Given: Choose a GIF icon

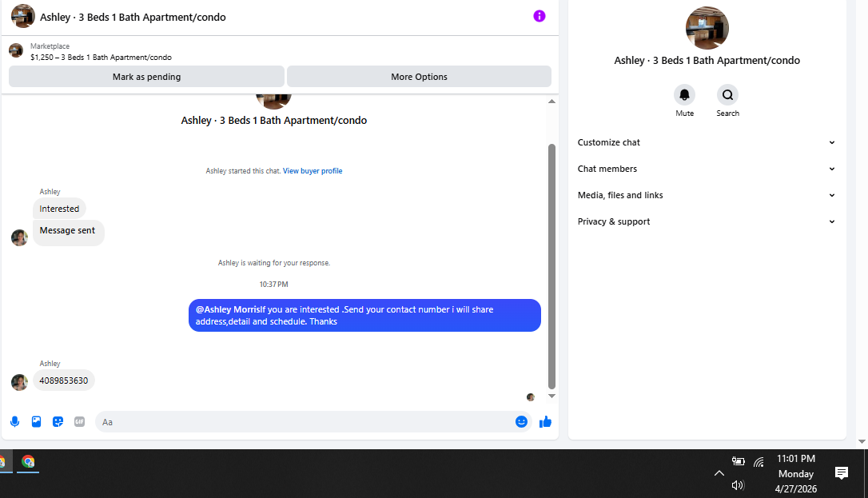Looking at the screenshot, I should pyautogui.click(x=80, y=421).
